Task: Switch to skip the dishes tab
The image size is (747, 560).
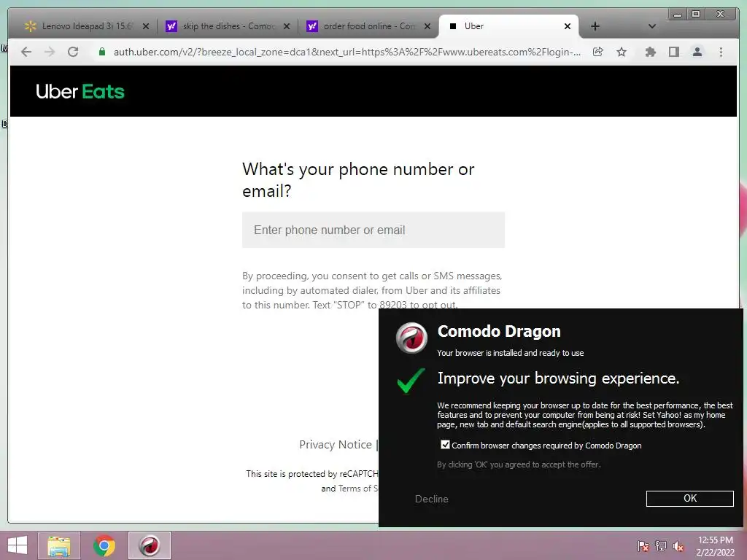Action: [226, 26]
